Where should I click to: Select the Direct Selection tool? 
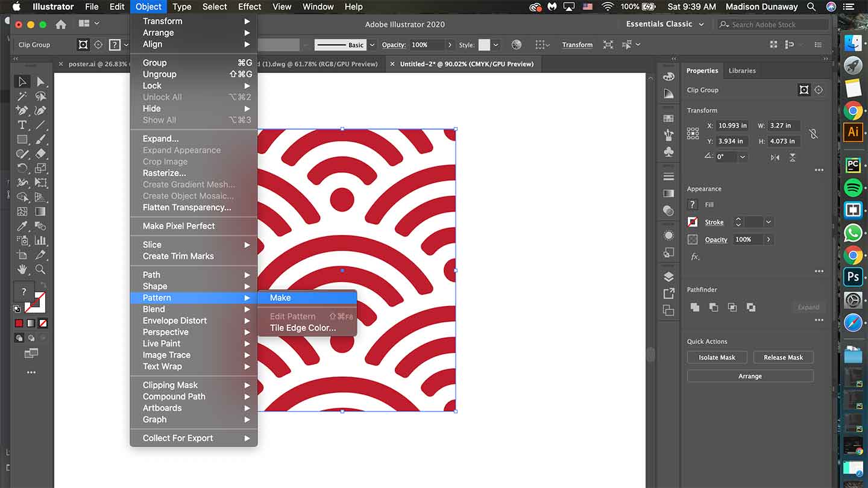coord(40,82)
